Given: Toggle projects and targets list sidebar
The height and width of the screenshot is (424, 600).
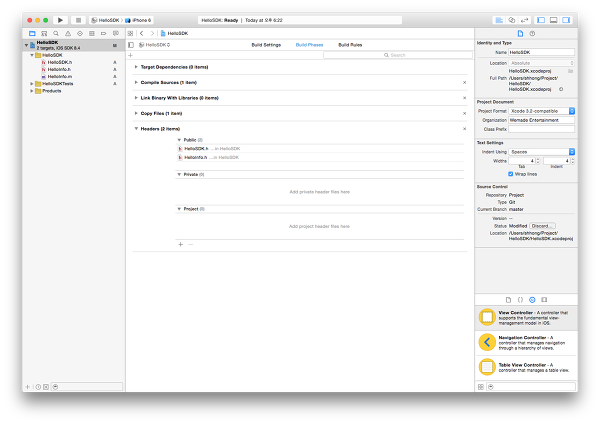Looking at the screenshot, I should tap(131, 45).
